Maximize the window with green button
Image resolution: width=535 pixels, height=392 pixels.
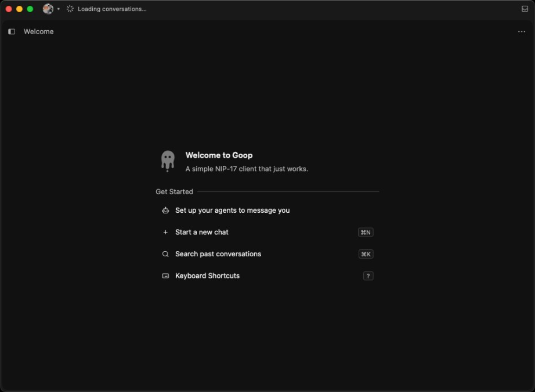pos(30,9)
